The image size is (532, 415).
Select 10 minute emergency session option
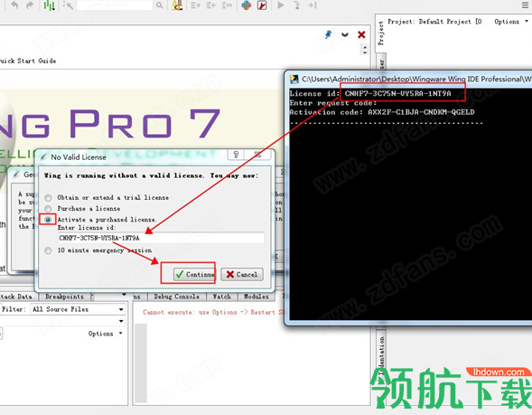48,250
